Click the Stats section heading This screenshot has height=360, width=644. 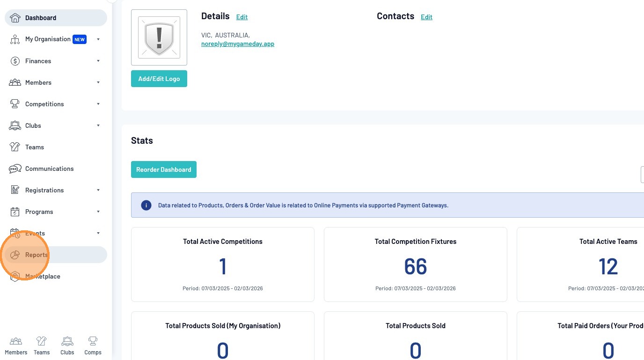pyautogui.click(x=142, y=140)
